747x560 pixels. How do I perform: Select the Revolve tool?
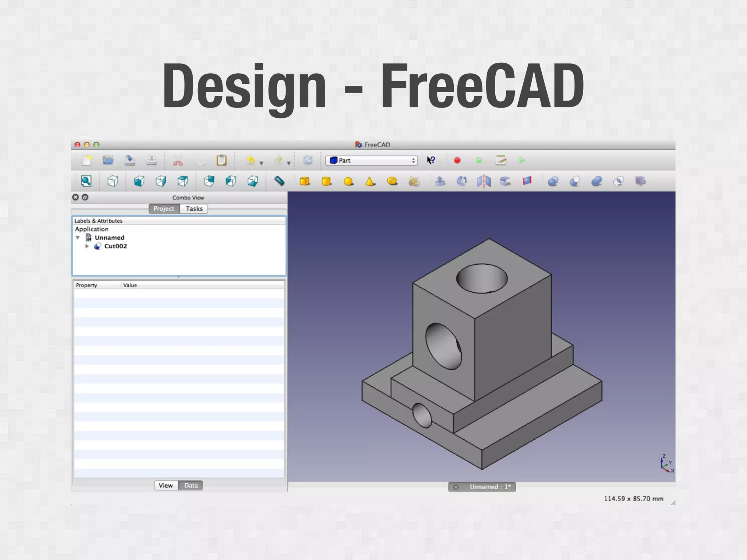click(462, 181)
